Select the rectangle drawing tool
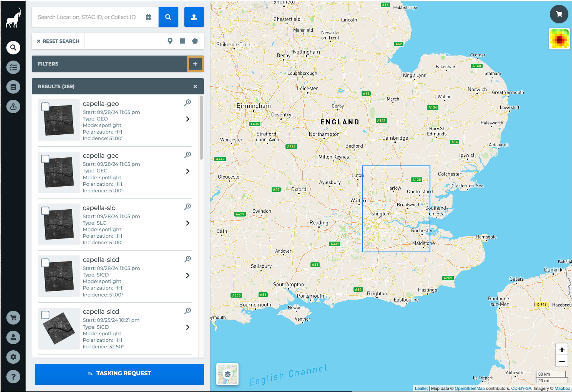572x392 pixels. 182,41
